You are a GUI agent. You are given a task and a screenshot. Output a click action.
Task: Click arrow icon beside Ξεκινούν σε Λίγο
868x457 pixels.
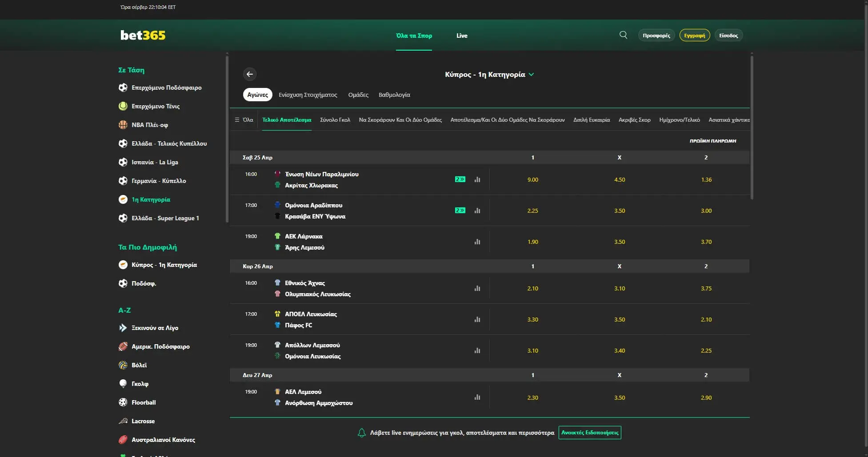pyautogui.click(x=123, y=328)
